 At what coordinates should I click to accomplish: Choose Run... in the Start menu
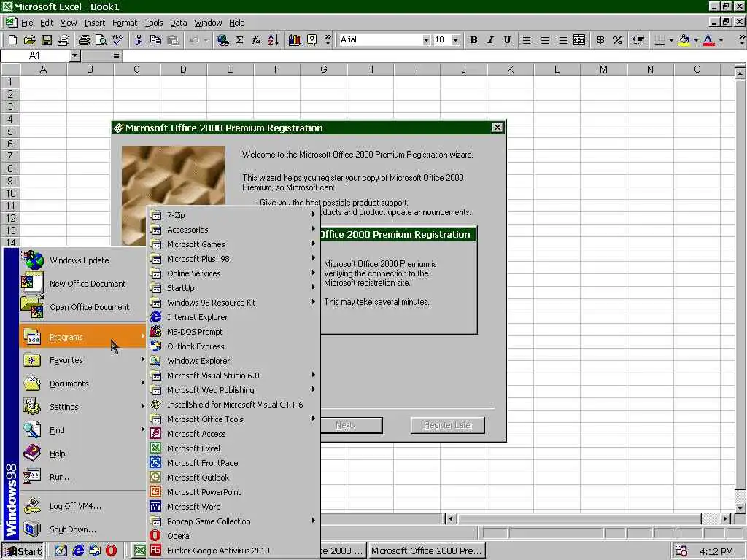[83, 477]
